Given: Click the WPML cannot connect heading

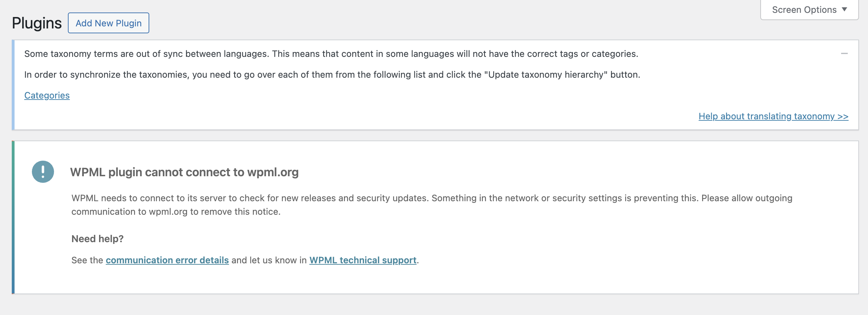Looking at the screenshot, I should pos(184,172).
